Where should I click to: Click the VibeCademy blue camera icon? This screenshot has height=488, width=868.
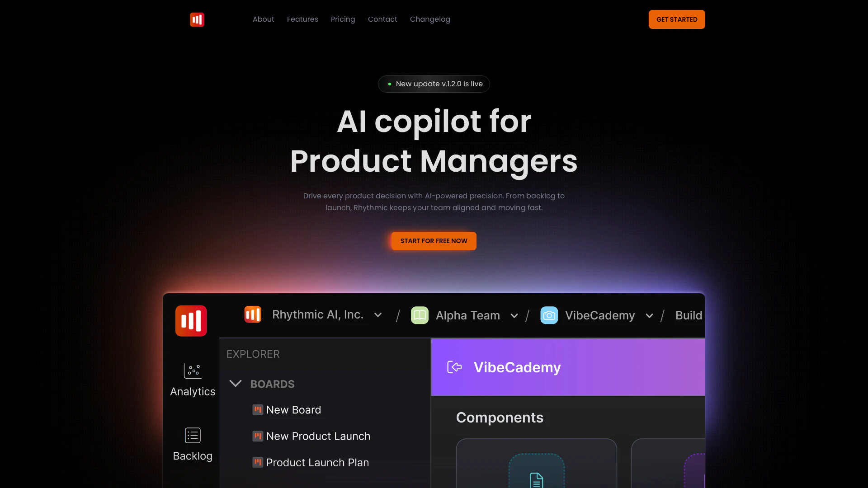pyautogui.click(x=549, y=315)
